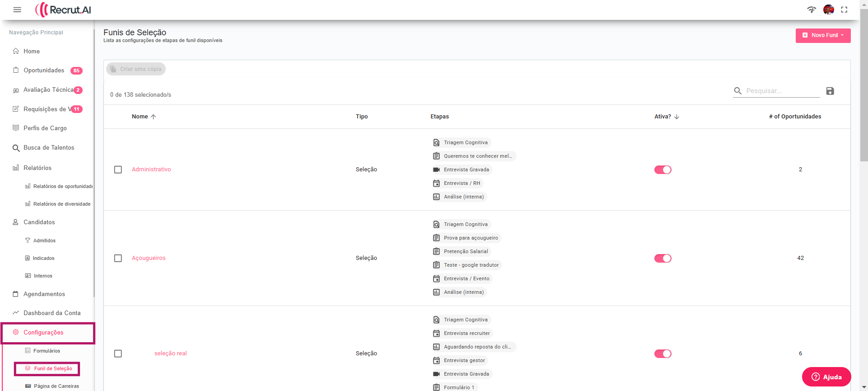Sort by Nome column arrow

click(154, 117)
